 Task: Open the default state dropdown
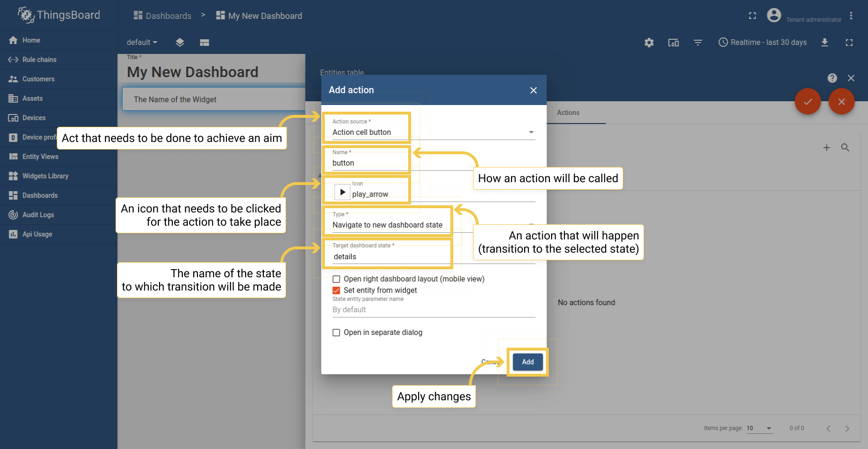tap(142, 43)
